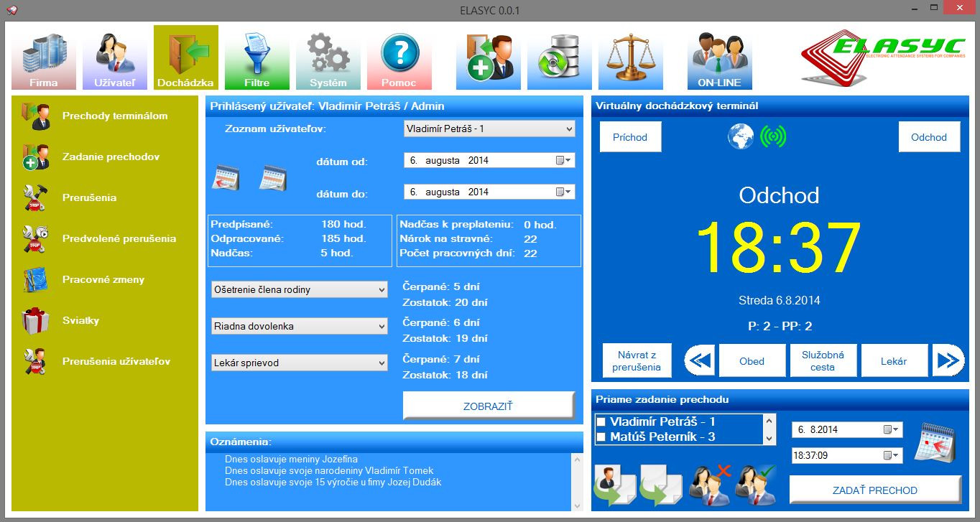Screen dimensions: 980x522
Task: Click the ZOBRAZIŤ button
Action: (489, 406)
